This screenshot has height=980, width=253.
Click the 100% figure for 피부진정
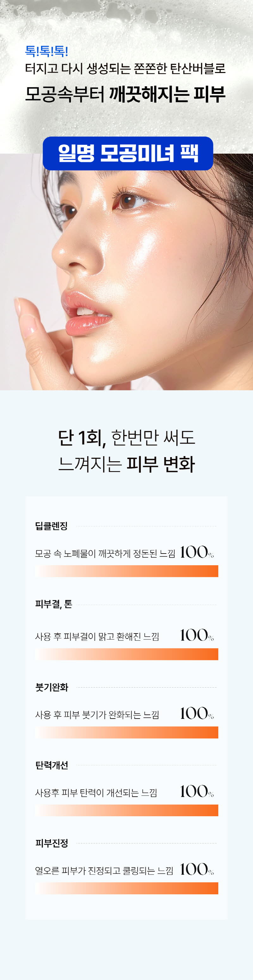tap(197, 869)
